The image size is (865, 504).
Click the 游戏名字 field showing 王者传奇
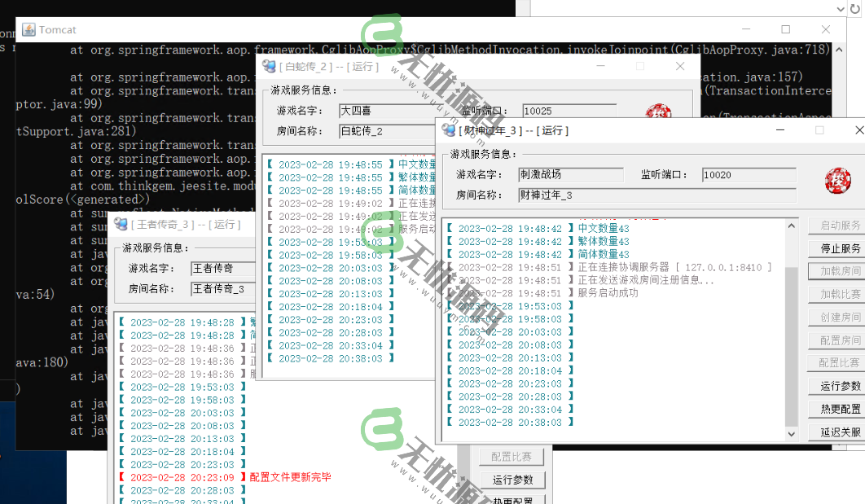click(223, 268)
